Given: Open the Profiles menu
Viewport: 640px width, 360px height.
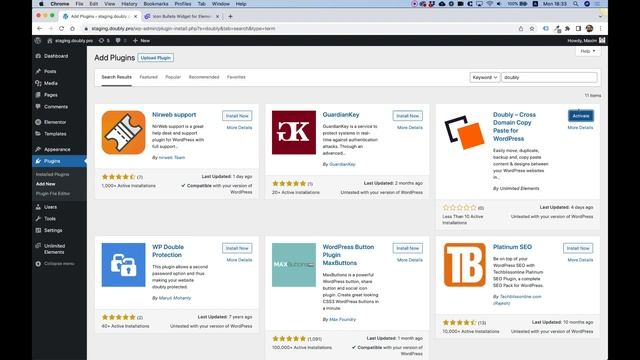Looking at the screenshot, I should coord(182,4).
